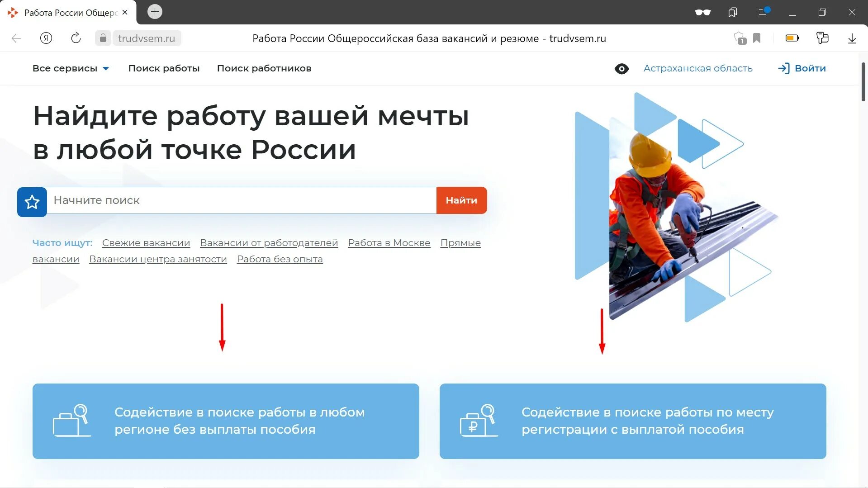
Task: Click the Найдите работу вашей мечты heading
Action: click(x=251, y=133)
